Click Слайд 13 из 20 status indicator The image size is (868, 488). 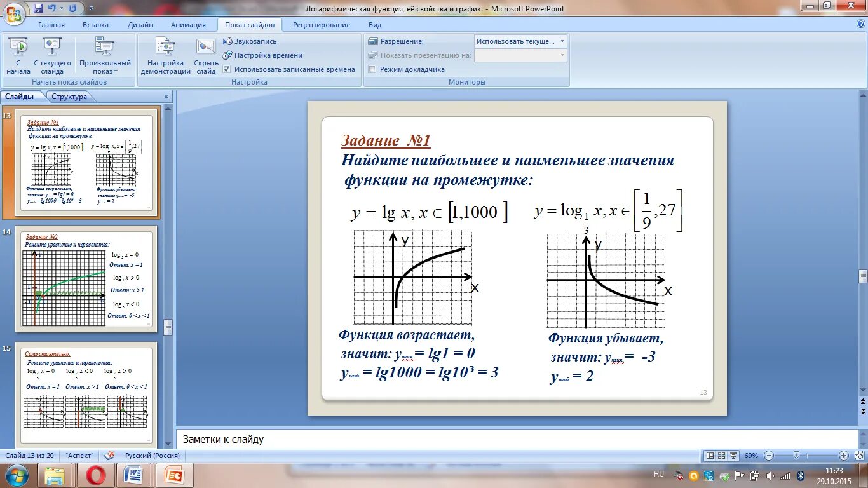[30, 456]
